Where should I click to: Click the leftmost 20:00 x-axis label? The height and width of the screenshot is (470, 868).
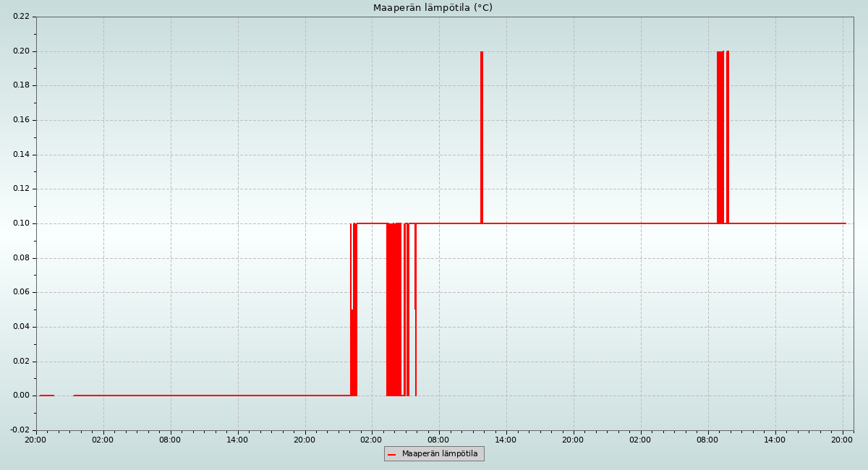click(x=35, y=439)
